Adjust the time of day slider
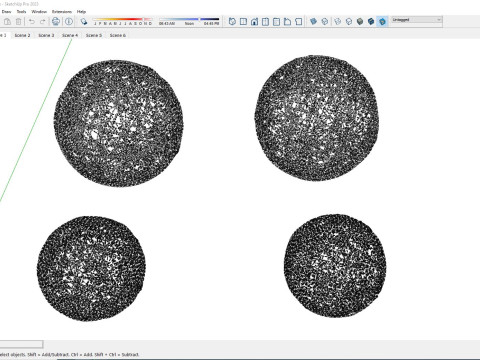 [x=189, y=19]
